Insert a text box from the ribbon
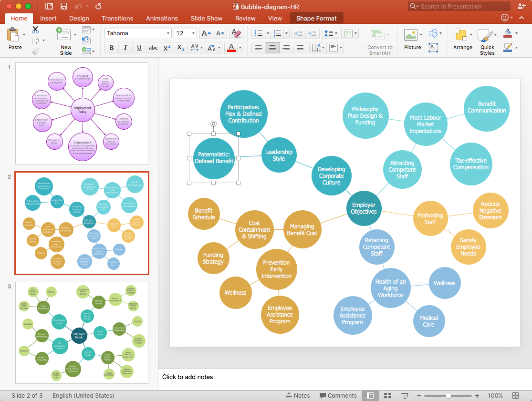Viewport: 532px width, 401px height. pos(433,47)
